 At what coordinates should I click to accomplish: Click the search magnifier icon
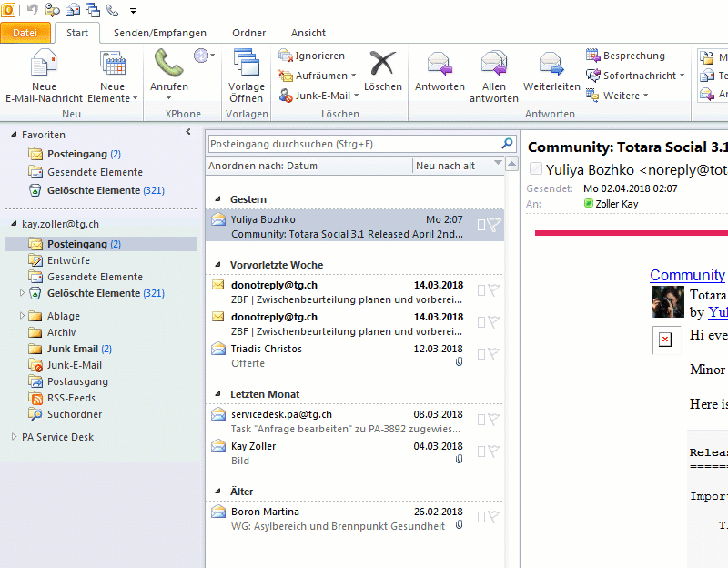click(x=507, y=144)
